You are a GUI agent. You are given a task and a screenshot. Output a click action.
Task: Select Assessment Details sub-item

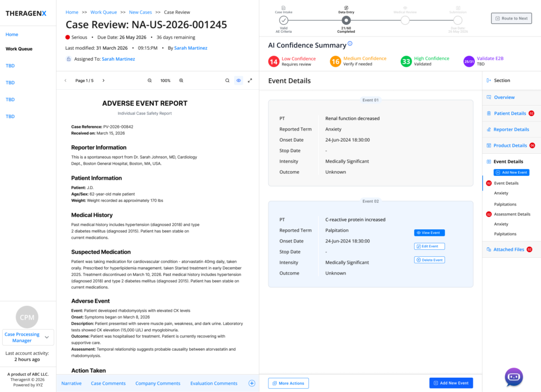click(x=511, y=214)
